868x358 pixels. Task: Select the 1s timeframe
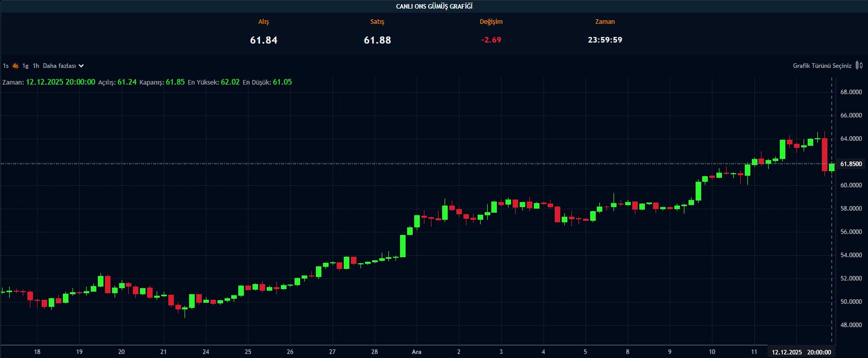(6, 66)
